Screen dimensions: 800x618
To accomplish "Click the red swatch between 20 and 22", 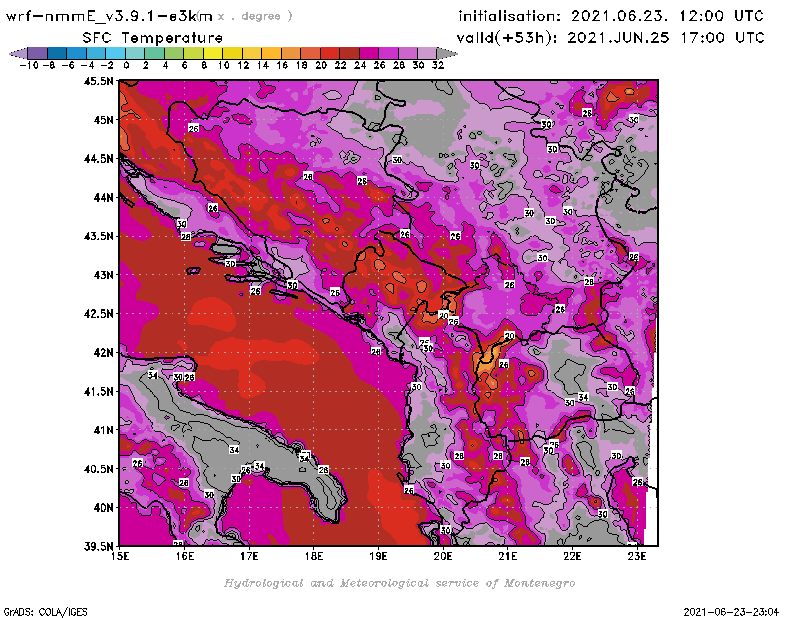I will [330, 53].
